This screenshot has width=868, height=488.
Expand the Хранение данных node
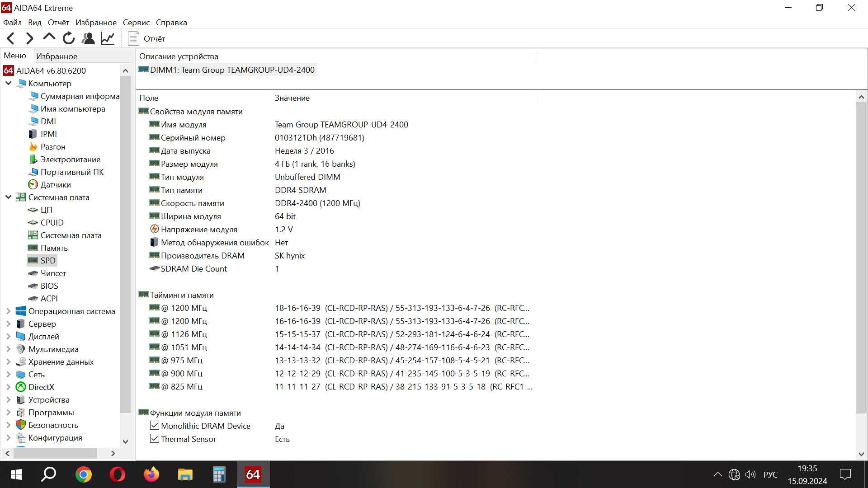click(x=8, y=362)
